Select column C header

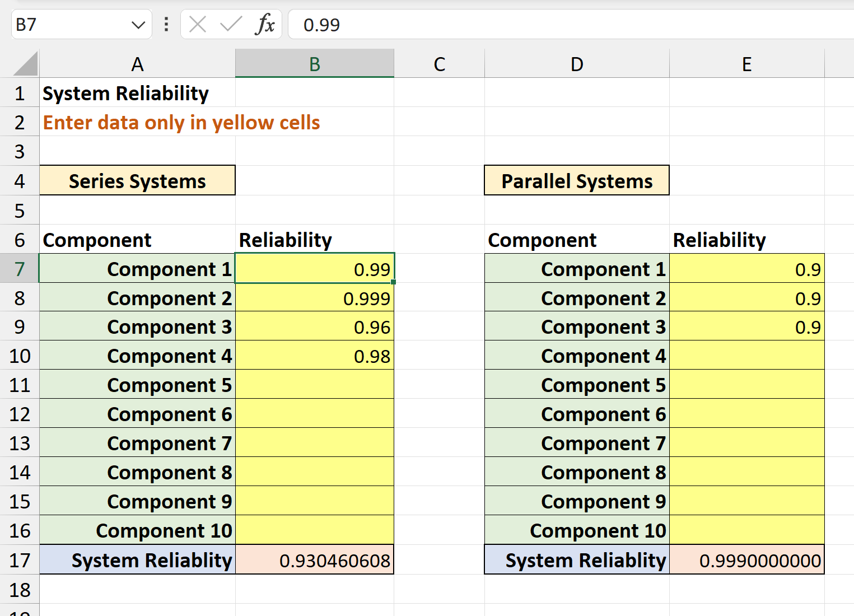(x=439, y=64)
